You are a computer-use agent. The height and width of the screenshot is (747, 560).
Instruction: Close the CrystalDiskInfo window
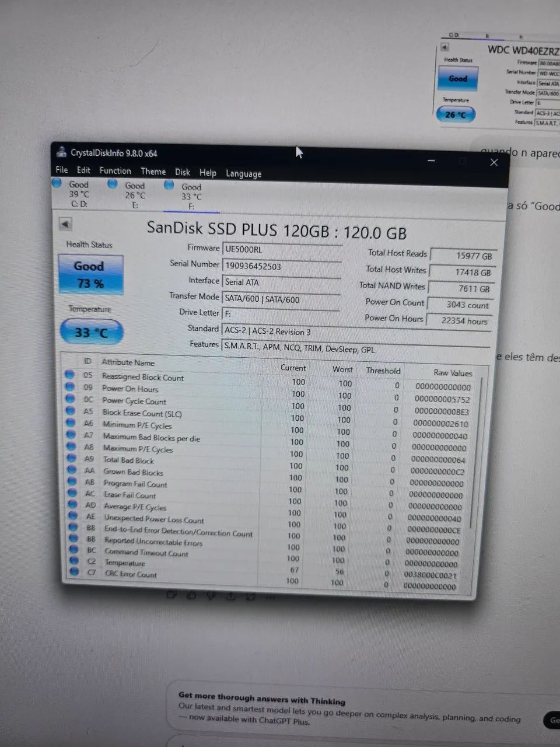point(494,162)
